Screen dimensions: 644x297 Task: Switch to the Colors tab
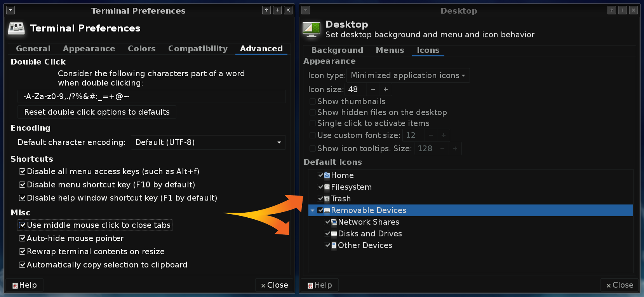(141, 49)
